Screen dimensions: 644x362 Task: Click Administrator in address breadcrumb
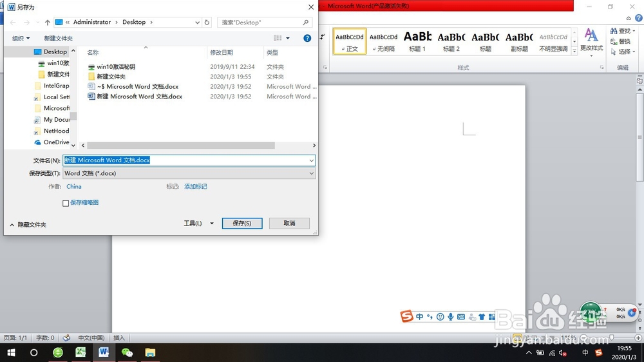click(92, 22)
